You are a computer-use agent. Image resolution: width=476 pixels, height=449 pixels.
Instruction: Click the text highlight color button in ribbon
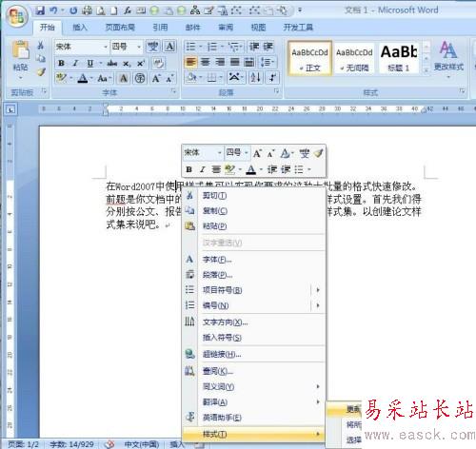tap(61, 78)
